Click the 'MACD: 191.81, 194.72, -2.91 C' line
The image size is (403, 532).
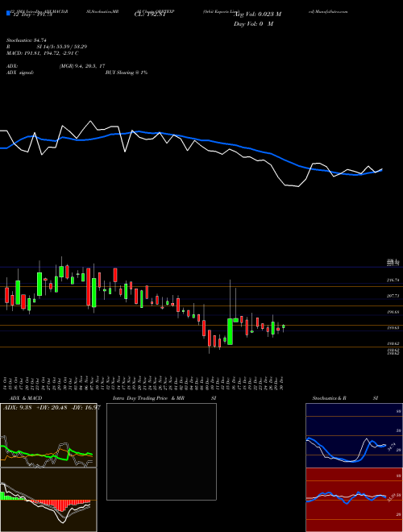(x=43, y=53)
